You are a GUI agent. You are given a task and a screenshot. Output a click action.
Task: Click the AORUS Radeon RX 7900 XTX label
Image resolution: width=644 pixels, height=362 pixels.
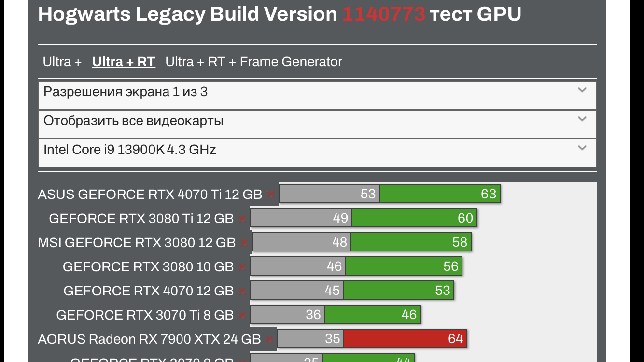[x=149, y=339]
